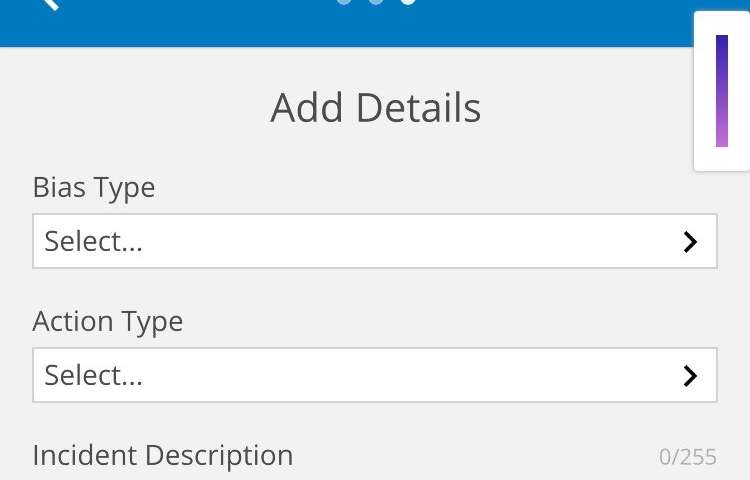This screenshot has width=750, height=480.
Task: Click the 0/255 character counter
Action: 688,457
